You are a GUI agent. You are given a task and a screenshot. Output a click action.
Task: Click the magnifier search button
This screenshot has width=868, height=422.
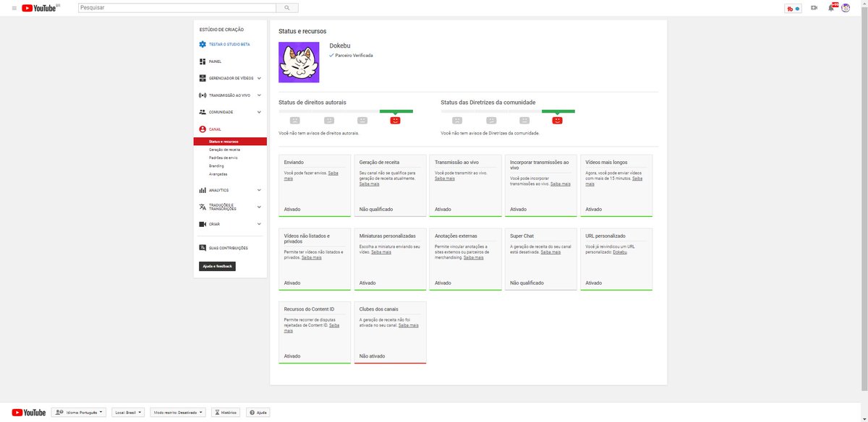point(287,8)
